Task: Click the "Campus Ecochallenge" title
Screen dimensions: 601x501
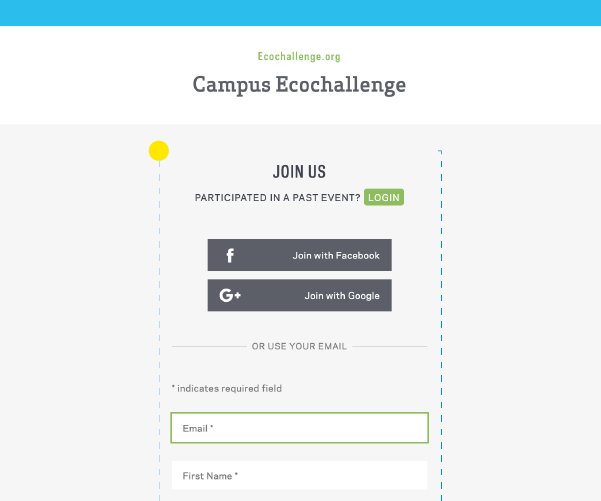Action: (299, 84)
